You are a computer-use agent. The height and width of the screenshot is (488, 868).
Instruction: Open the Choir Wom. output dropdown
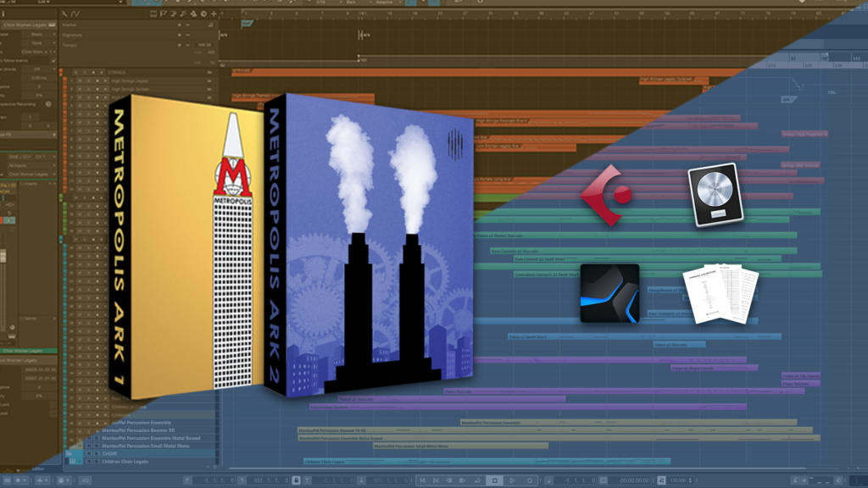pos(39,52)
